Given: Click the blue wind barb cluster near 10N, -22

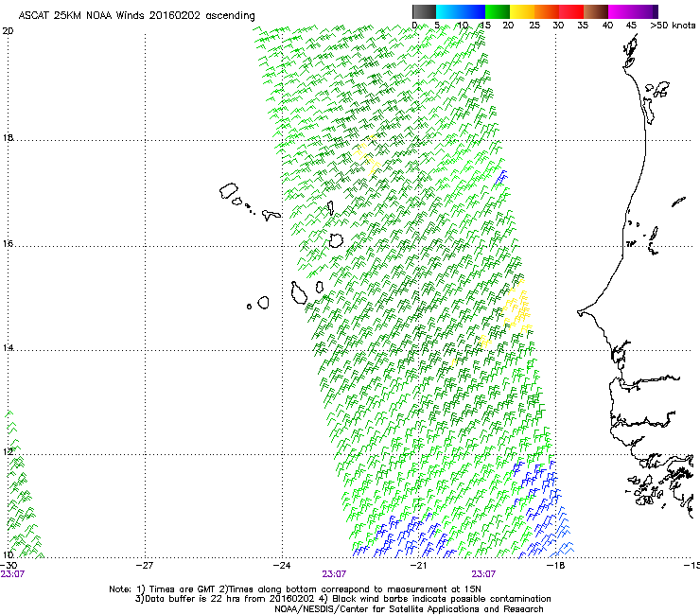Looking at the screenshot, I should (404, 536).
